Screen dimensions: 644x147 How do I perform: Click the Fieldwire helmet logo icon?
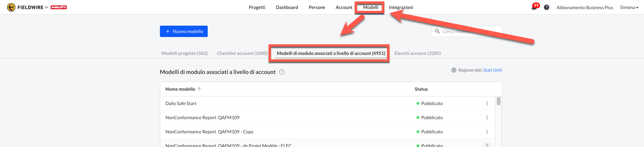pos(11,8)
